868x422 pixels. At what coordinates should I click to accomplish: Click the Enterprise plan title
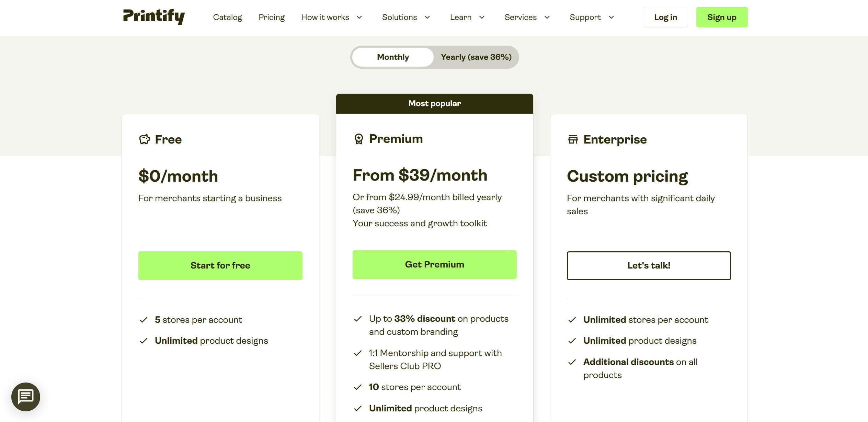615,139
